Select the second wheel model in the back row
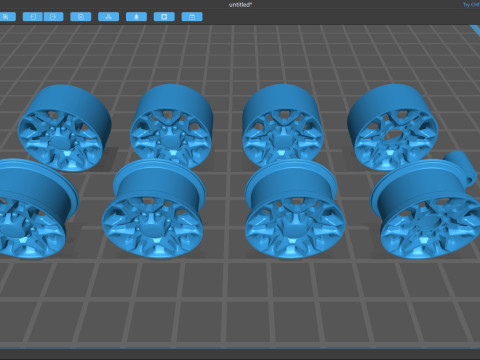Screen dimensions: 480x360 coord(171,126)
